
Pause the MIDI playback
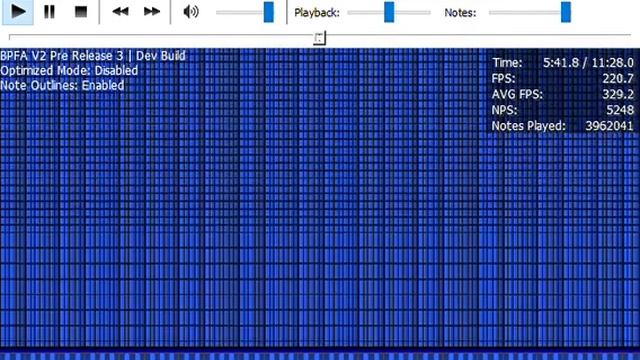49,12
